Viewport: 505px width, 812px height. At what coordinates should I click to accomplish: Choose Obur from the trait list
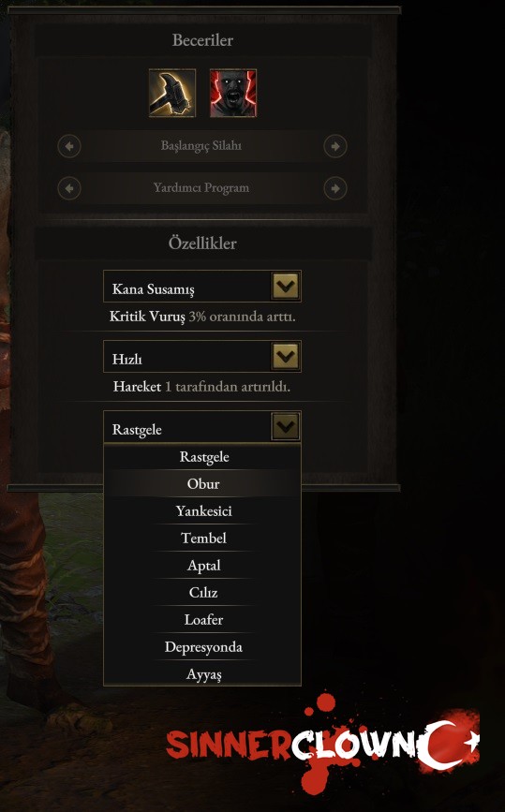(202, 483)
